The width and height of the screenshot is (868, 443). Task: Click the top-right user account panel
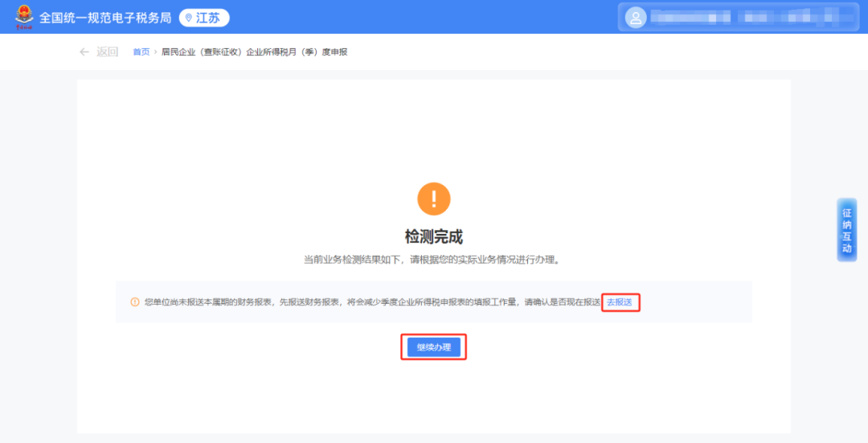tap(739, 17)
